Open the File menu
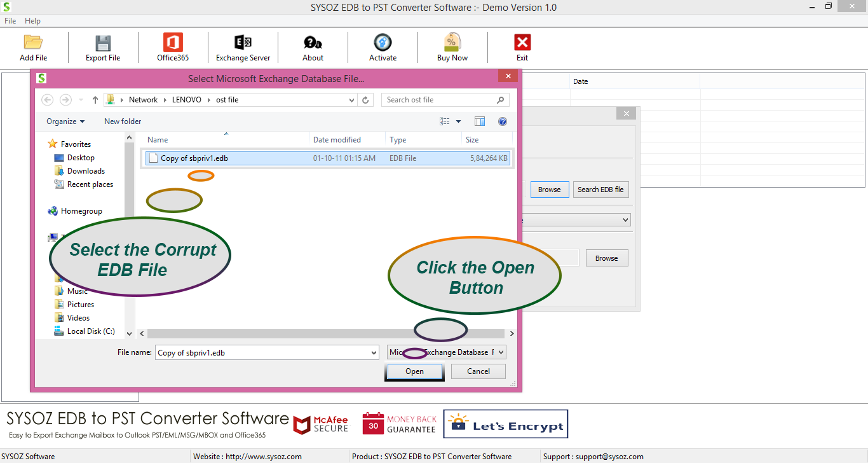 (x=10, y=21)
